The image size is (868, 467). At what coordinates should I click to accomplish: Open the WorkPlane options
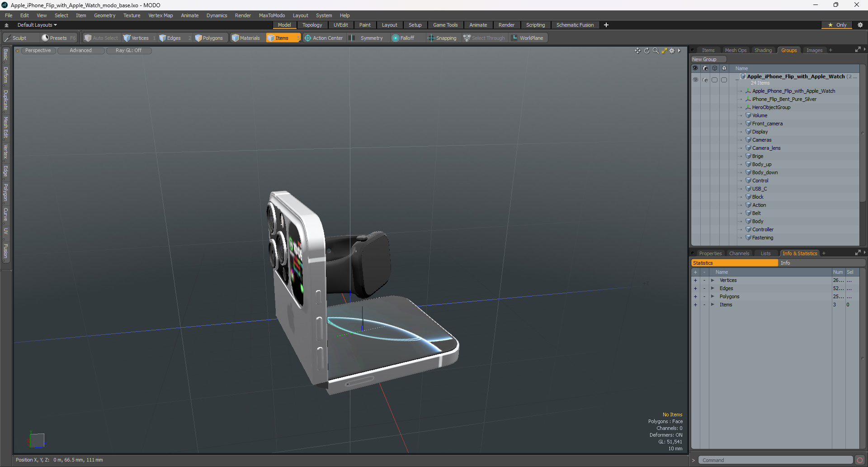click(x=528, y=38)
